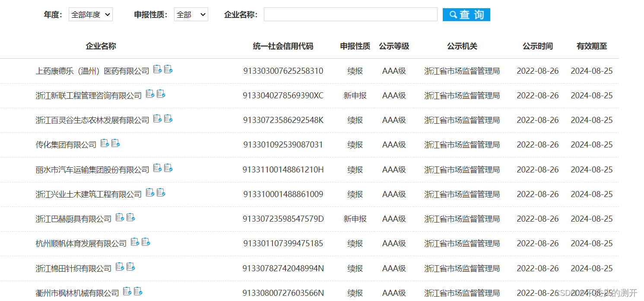Viewport: 644px width, 301px height.
Task: Select company name 杭州顺帆体育发展有限公司
Action: point(81,244)
